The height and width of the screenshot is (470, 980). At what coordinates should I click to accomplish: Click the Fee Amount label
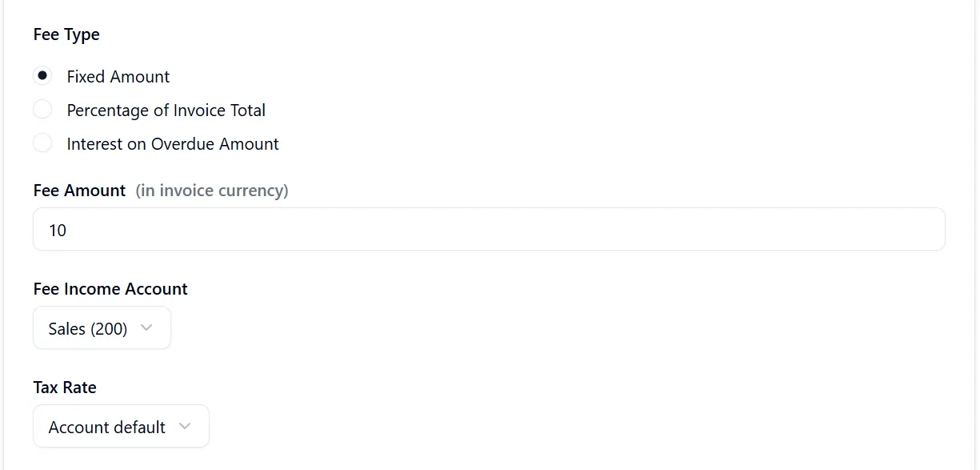click(79, 191)
